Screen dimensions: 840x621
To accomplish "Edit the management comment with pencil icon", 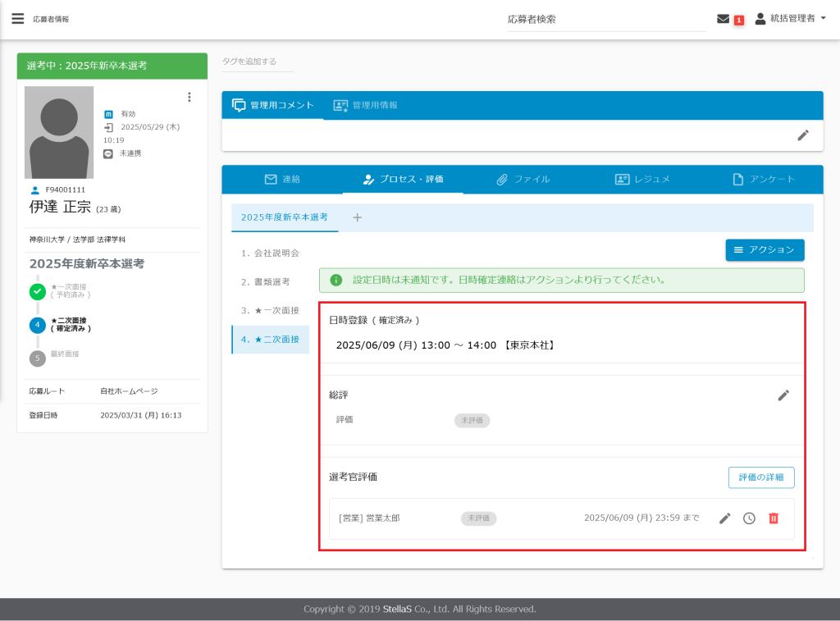I will pos(803,135).
